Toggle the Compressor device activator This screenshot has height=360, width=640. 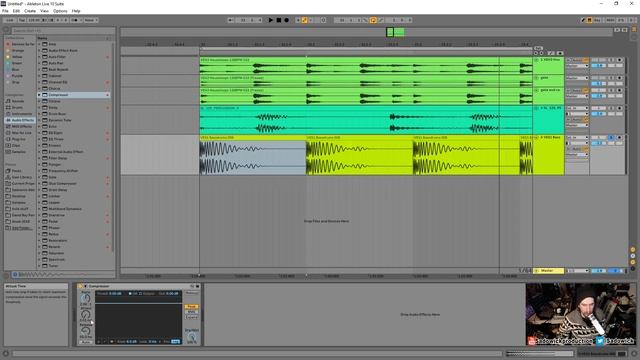(x=80, y=287)
